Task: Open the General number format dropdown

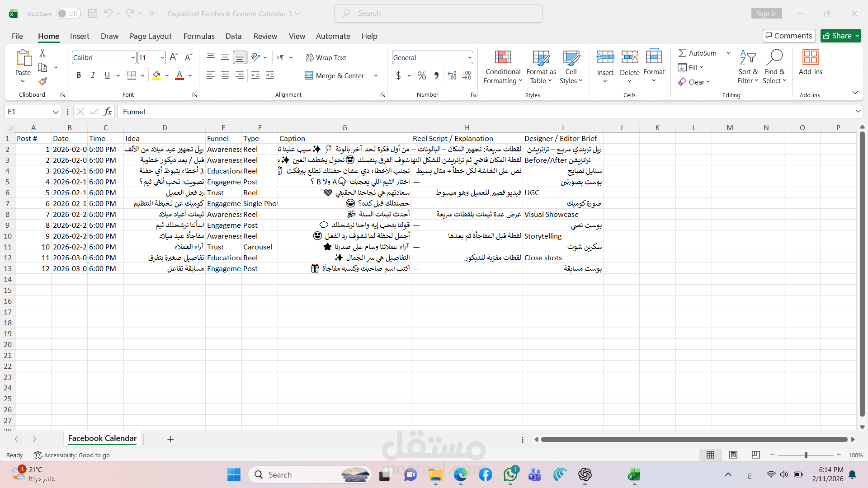Action: click(470, 57)
